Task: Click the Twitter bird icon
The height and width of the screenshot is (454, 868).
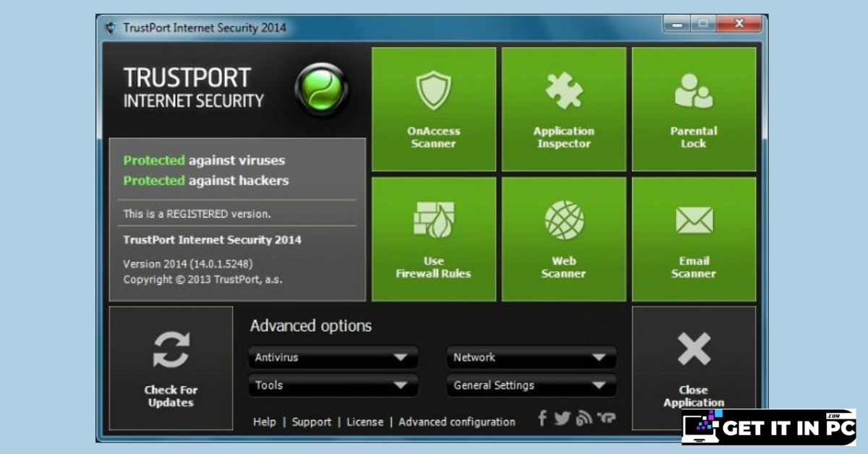Action: click(x=563, y=418)
